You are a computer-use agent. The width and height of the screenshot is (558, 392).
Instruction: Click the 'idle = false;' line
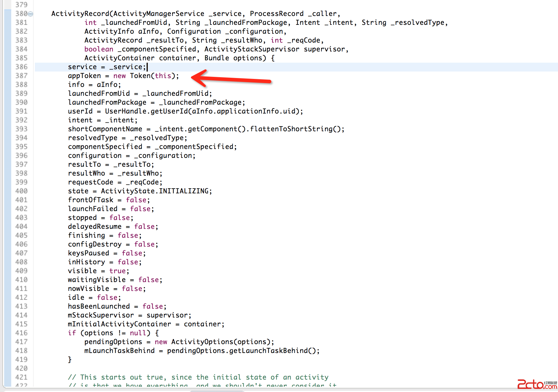pyautogui.click(x=95, y=297)
